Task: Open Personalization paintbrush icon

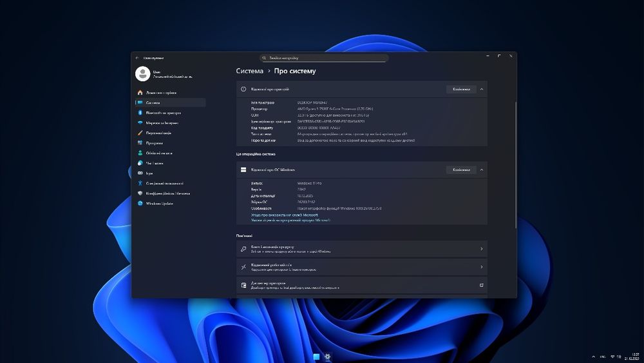Action: (x=140, y=133)
